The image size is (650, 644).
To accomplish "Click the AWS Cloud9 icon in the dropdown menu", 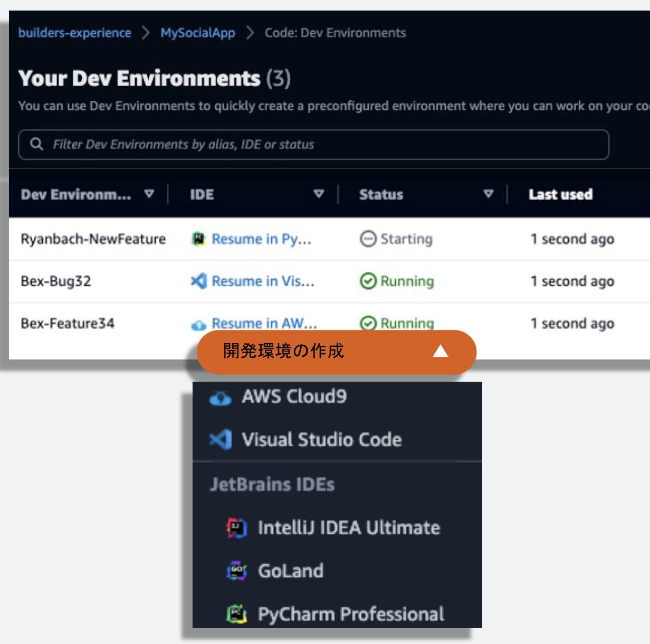I will coord(221,397).
